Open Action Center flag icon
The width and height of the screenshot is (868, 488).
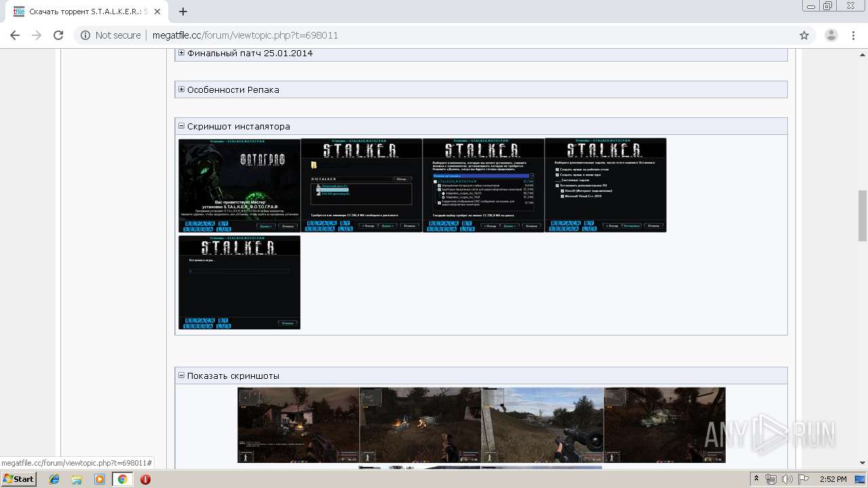pyautogui.click(x=804, y=479)
